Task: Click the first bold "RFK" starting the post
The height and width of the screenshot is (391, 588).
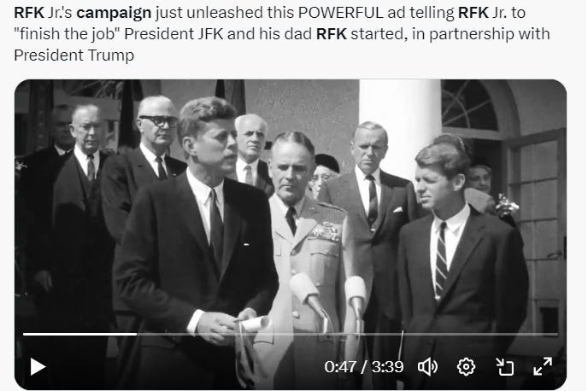Action: 29,12
